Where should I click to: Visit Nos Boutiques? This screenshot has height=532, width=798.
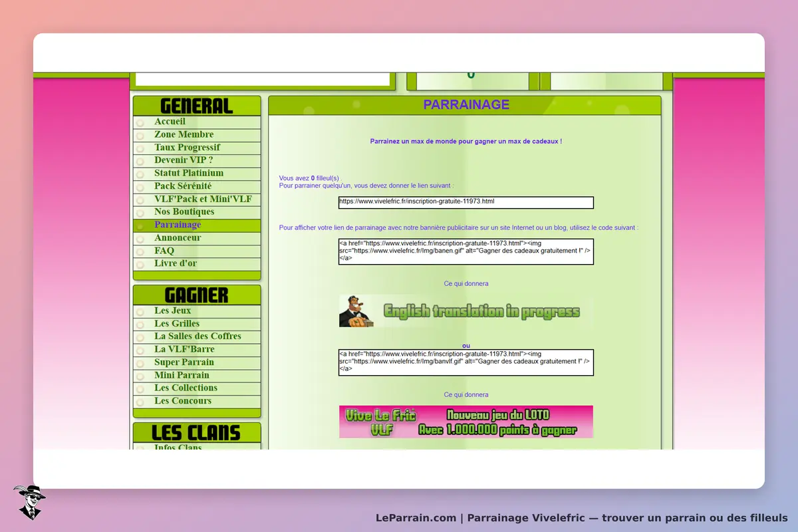click(x=184, y=211)
